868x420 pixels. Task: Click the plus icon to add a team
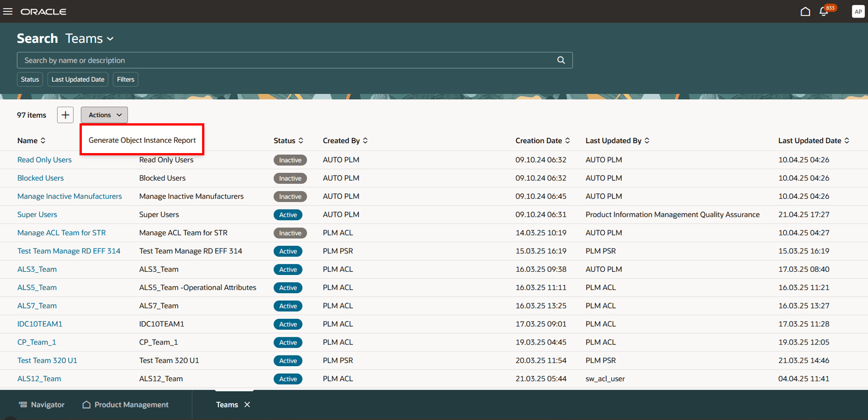pyautogui.click(x=65, y=115)
